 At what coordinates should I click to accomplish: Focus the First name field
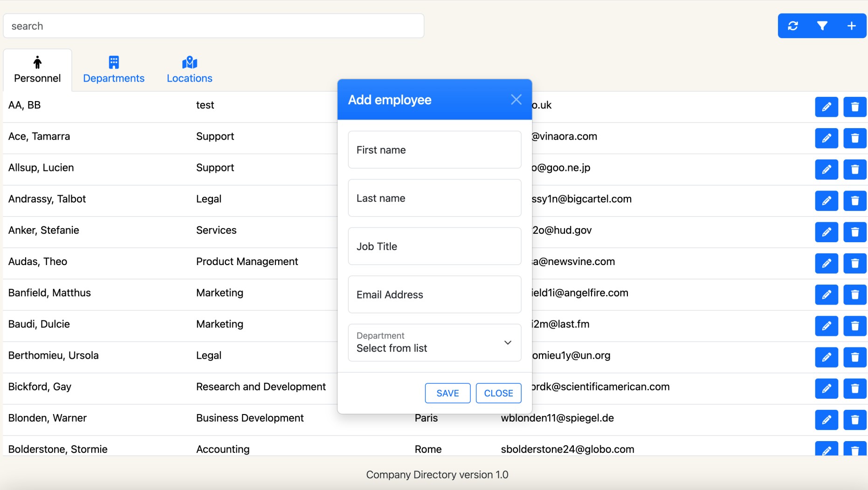pyautogui.click(x=434, y=150)
